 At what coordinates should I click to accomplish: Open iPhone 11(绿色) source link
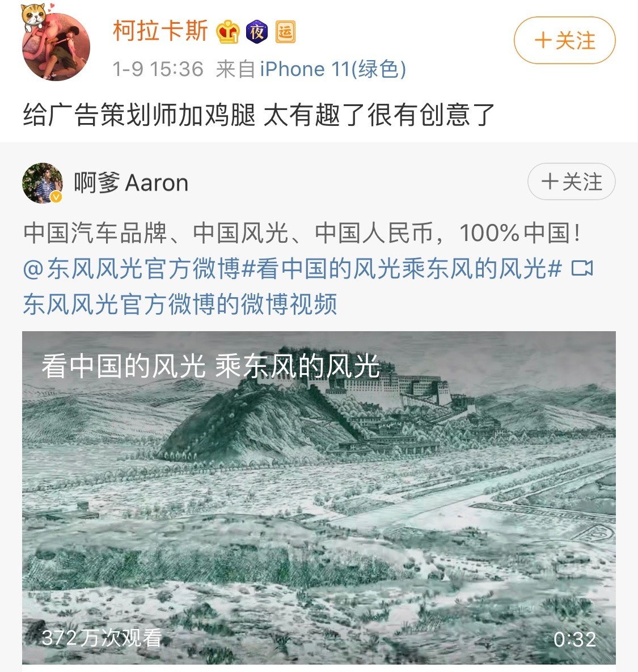pyautogui.click(x=333, y=69)
